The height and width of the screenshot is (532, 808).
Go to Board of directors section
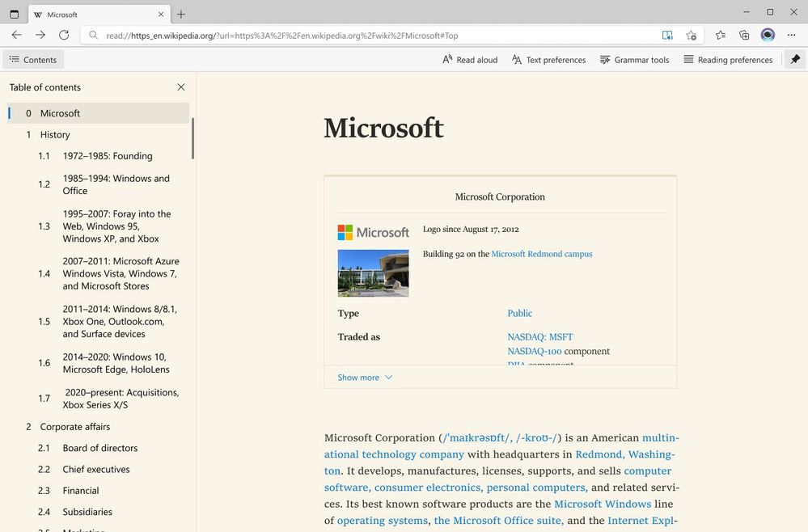click(100, 448)
